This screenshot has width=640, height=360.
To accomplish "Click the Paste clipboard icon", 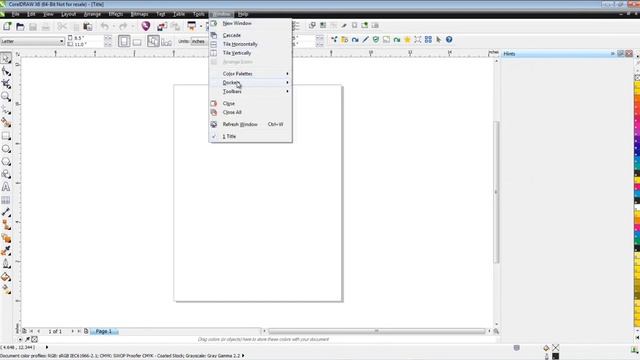I will (x=87, y=27).
